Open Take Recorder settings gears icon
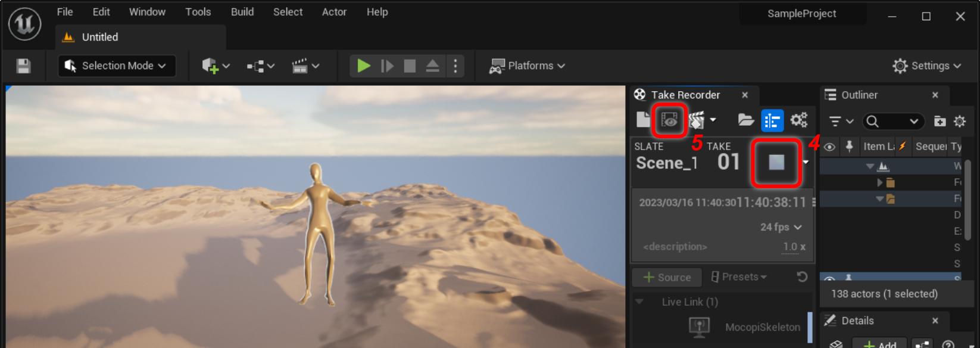Viewport: 980px width, 348px height. [x=798, y=120]
